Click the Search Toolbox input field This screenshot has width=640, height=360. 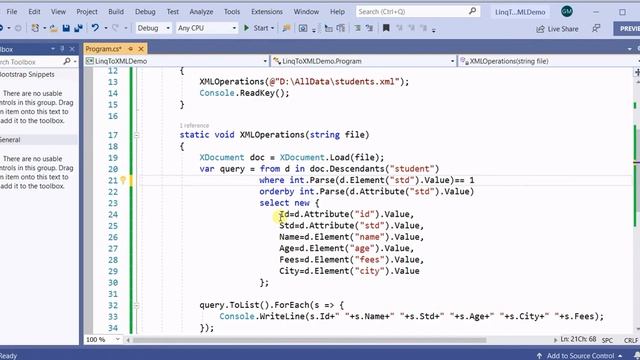click(x=31, y=62)
